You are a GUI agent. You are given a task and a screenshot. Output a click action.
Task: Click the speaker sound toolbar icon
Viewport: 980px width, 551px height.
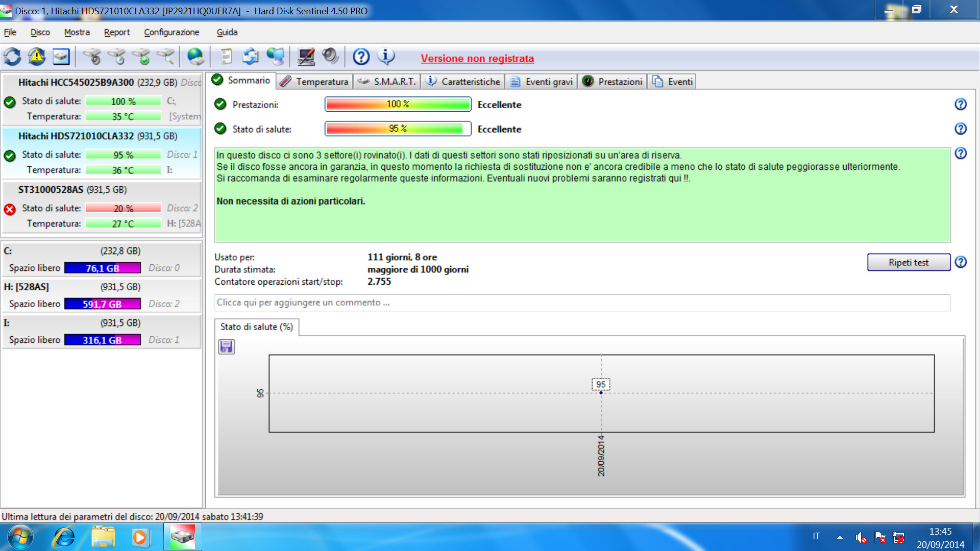click(330, 57)
